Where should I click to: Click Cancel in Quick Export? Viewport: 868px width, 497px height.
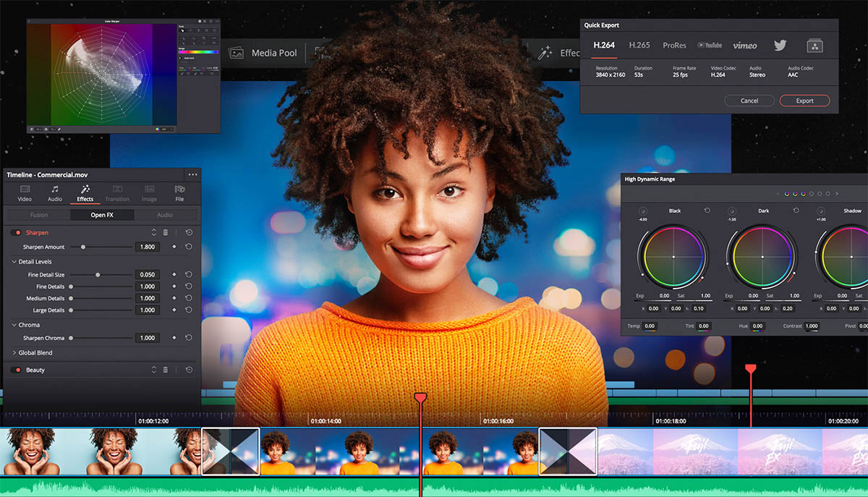pos(749,101)
